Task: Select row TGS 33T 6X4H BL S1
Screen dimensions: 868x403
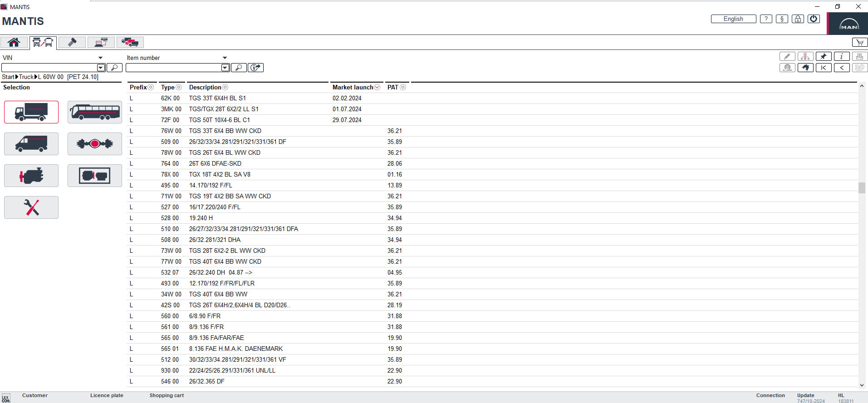Action: [x=492, y=98]
